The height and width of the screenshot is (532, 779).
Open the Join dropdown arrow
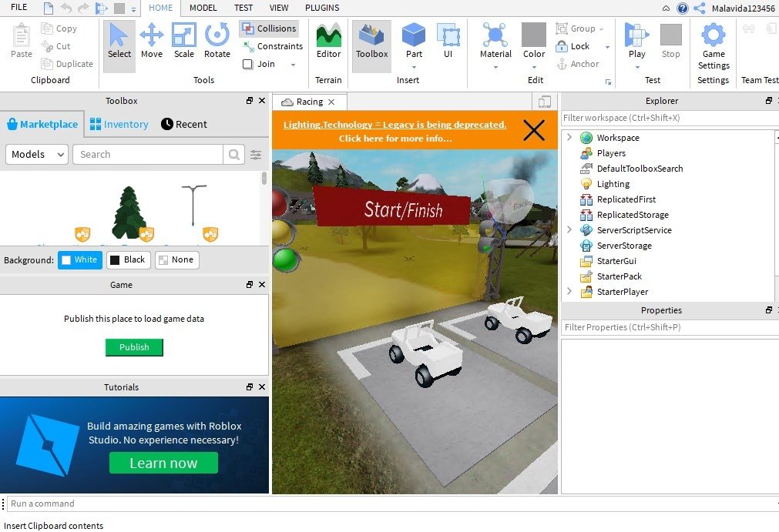[x=293, y=65]
